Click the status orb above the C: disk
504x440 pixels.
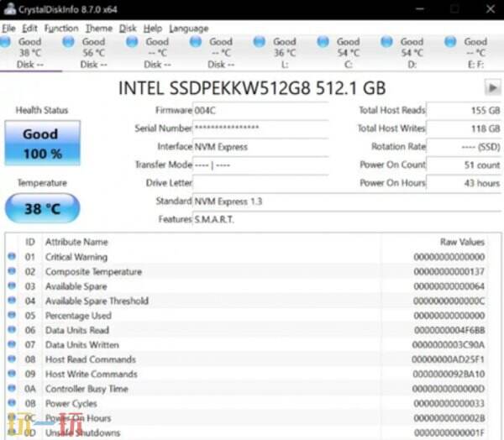[323, 42]
